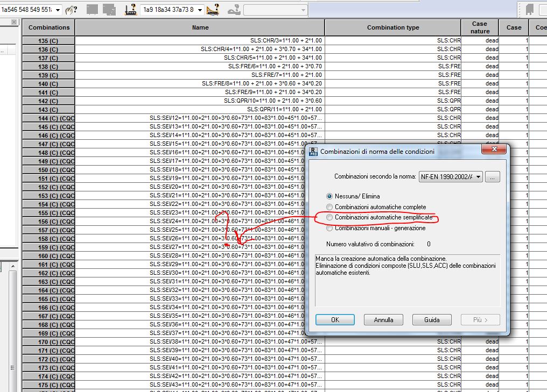
Task: Click the Più > button
Action: 480,320
